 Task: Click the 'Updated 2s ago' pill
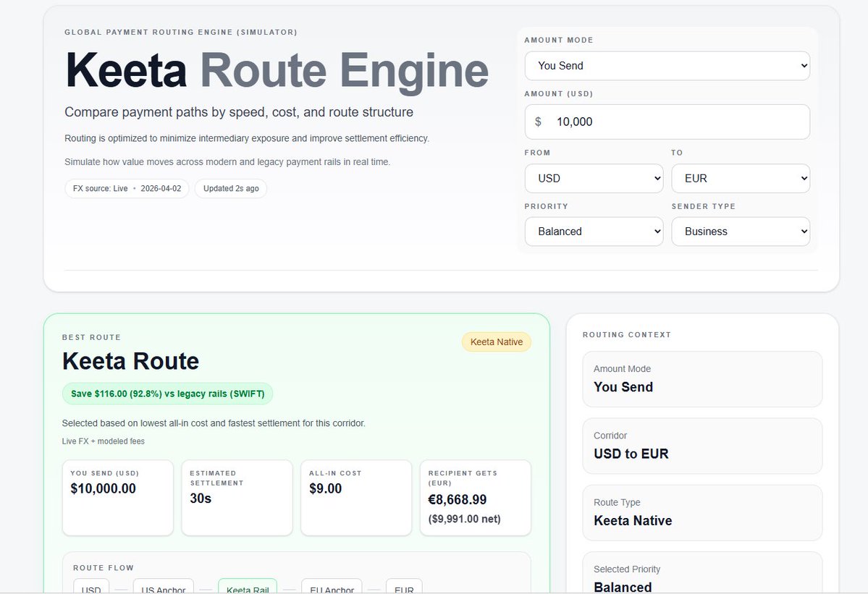(x=231, y=189)
